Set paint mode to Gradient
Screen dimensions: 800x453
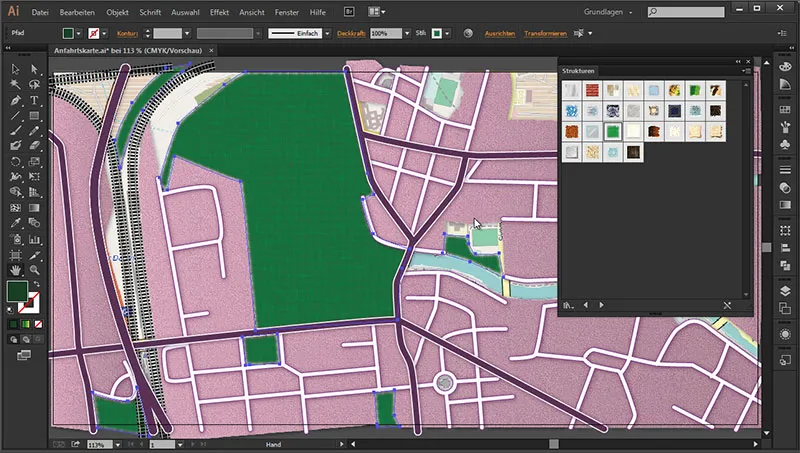26,324
